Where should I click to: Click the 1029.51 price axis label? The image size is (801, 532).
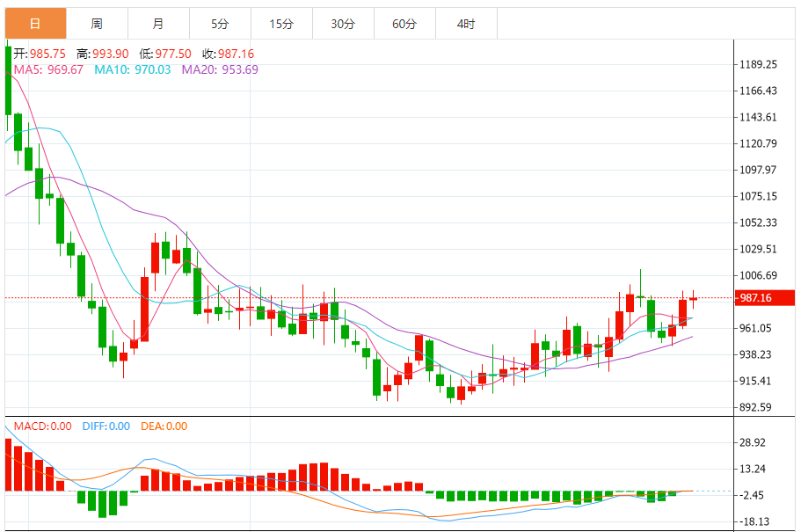(x=758, y=249)
